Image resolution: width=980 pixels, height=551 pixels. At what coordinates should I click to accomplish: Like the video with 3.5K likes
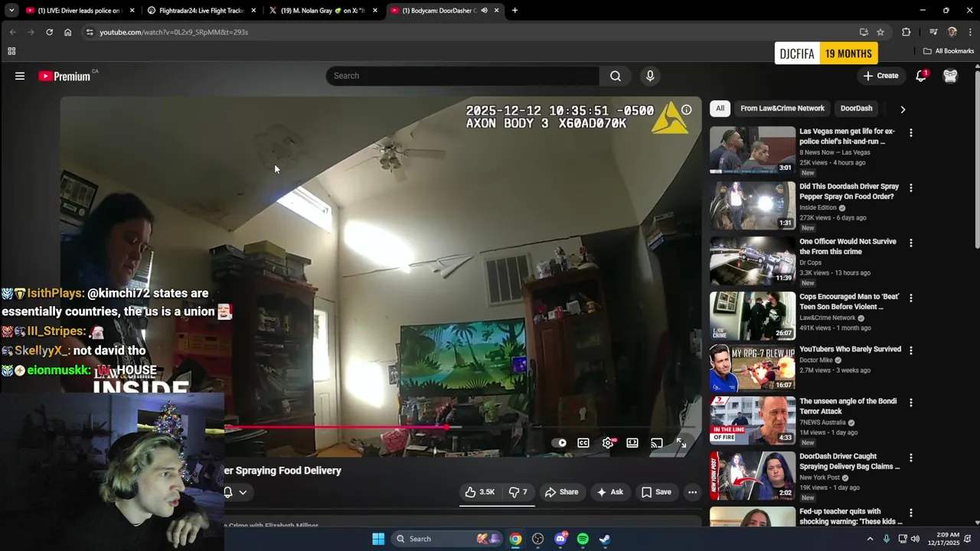[479, 492]
